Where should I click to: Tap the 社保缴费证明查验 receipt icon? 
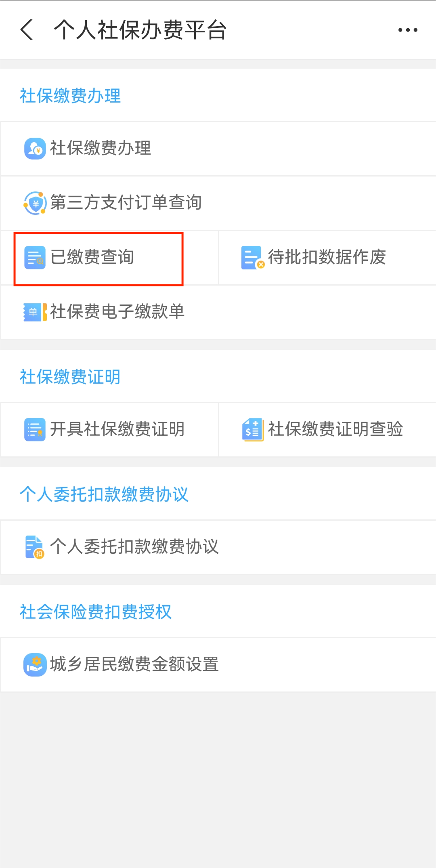[x=253, y=429]
